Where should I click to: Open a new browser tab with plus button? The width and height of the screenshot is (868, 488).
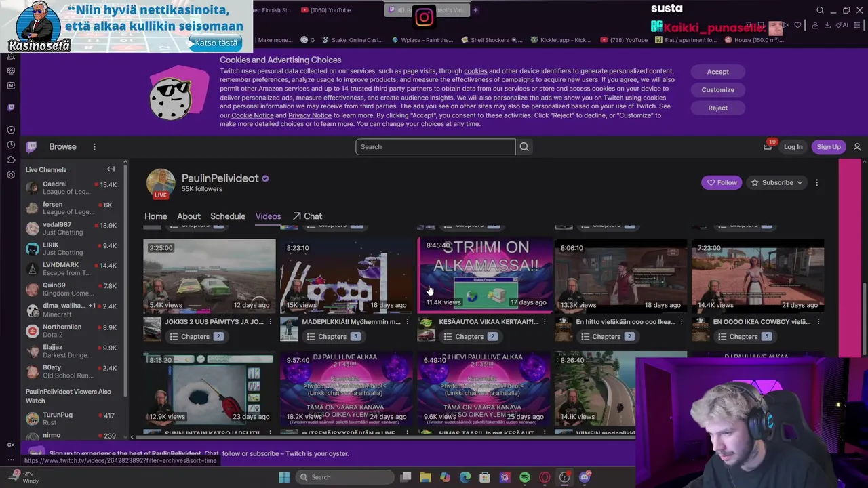pos(475,10)
